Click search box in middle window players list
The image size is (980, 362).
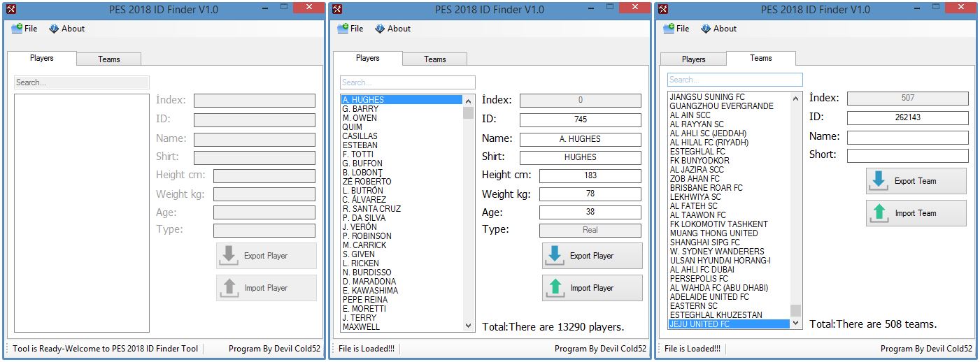coord(407,82)
